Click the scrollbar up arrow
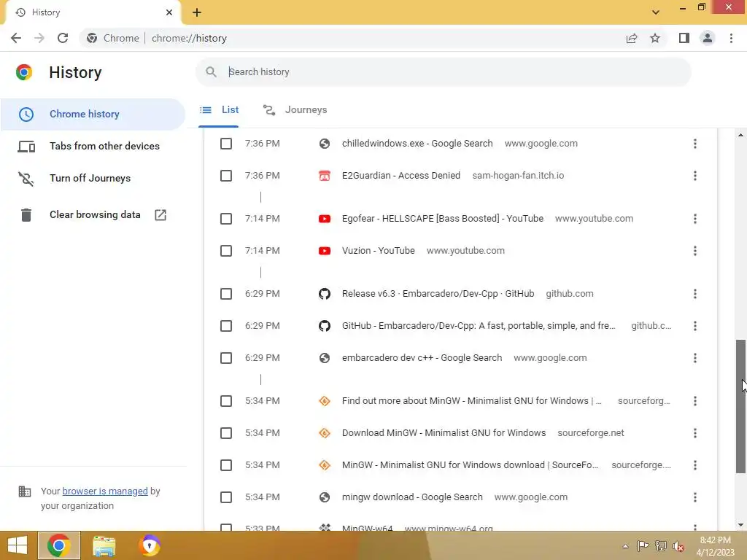 tap(740, 135)
